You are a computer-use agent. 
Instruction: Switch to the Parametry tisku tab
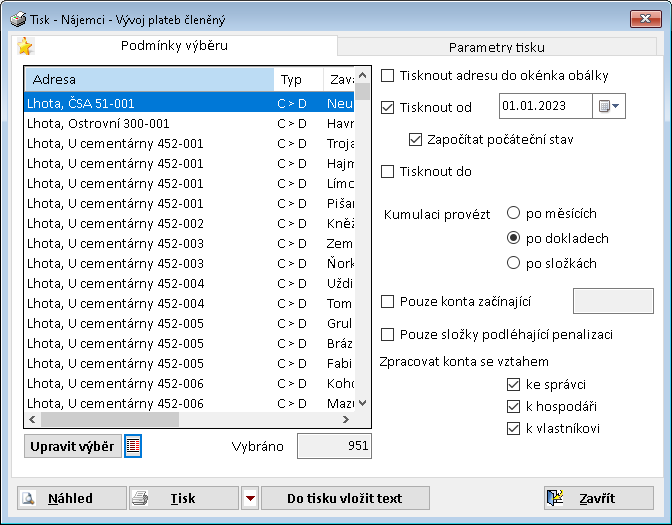coord(496,47)
